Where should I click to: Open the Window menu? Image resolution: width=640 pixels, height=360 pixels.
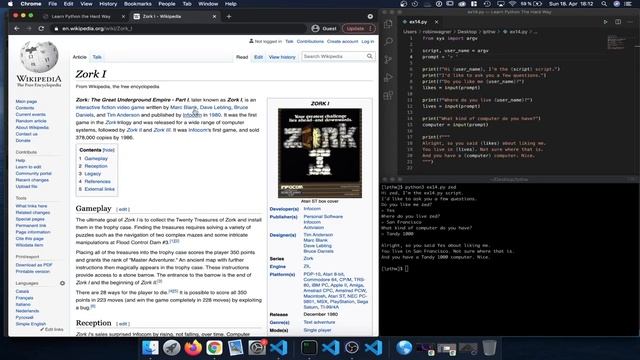point(208,4)
